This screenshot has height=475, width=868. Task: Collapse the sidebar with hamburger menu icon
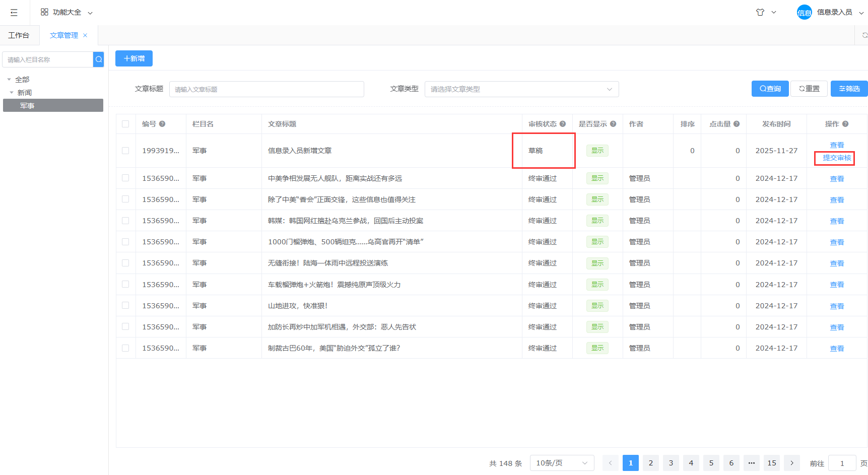(14, 13)
